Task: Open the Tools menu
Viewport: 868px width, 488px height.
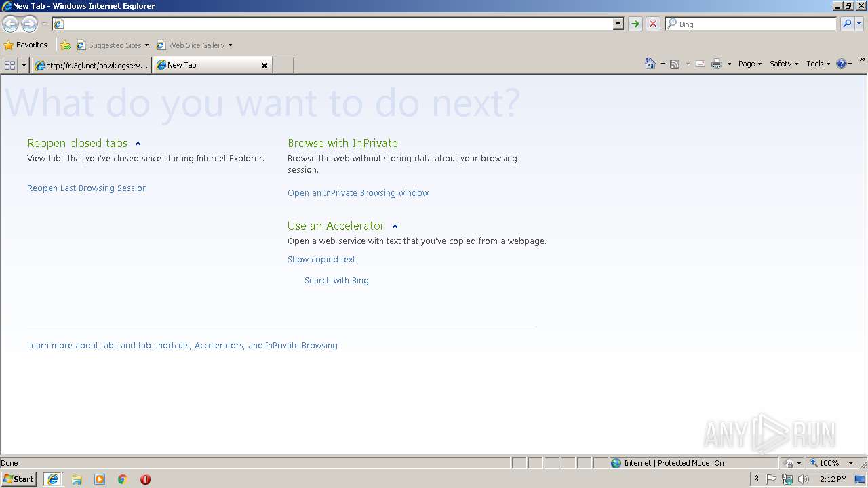Action: click(818, 64)
